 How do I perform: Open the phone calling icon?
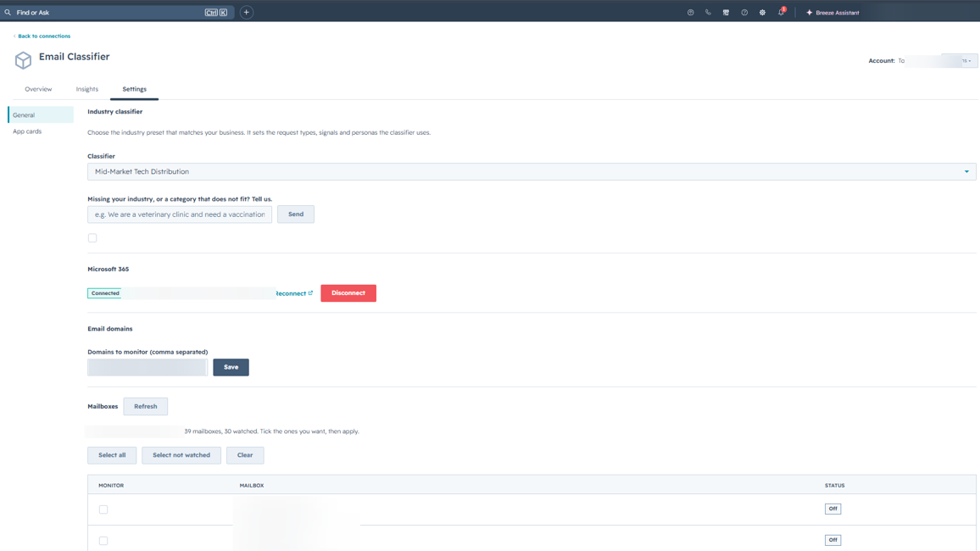point(708,13)
